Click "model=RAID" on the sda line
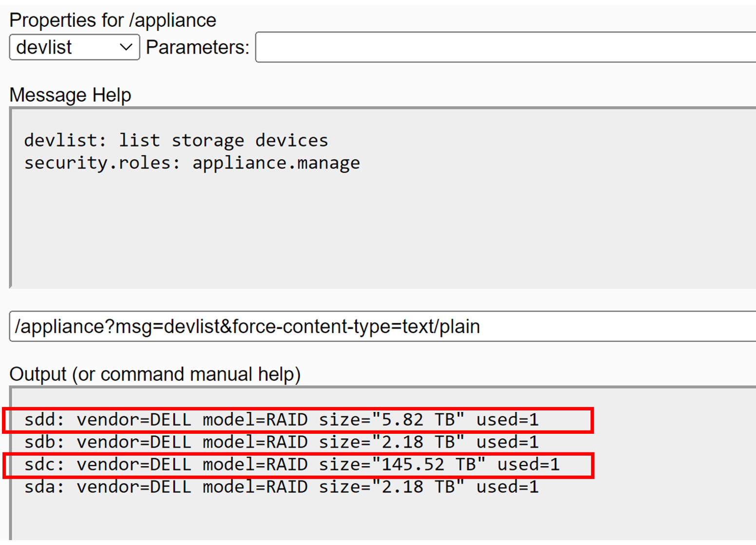Screen dimensions: 756x545 pyautogui.click(x=255, y=487)
